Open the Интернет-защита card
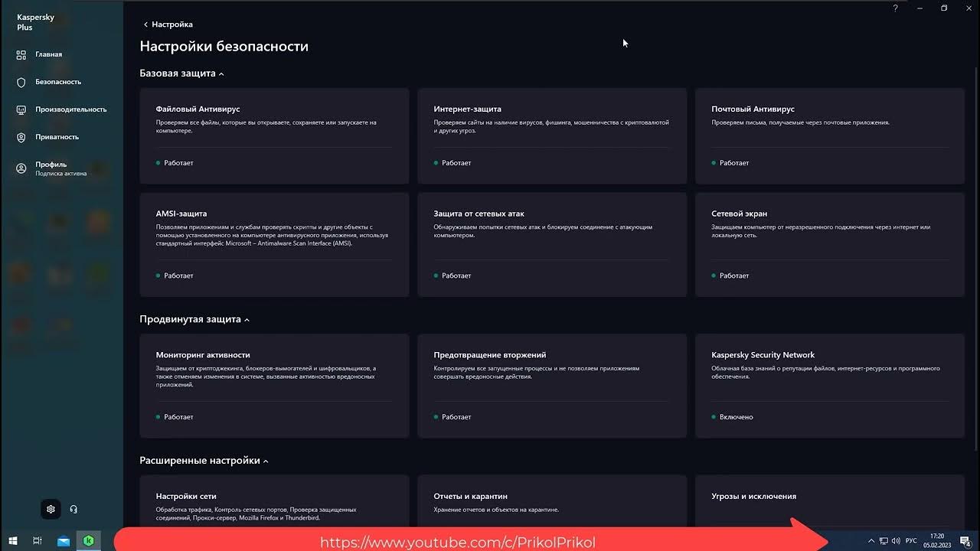 (x=552, y=136)
